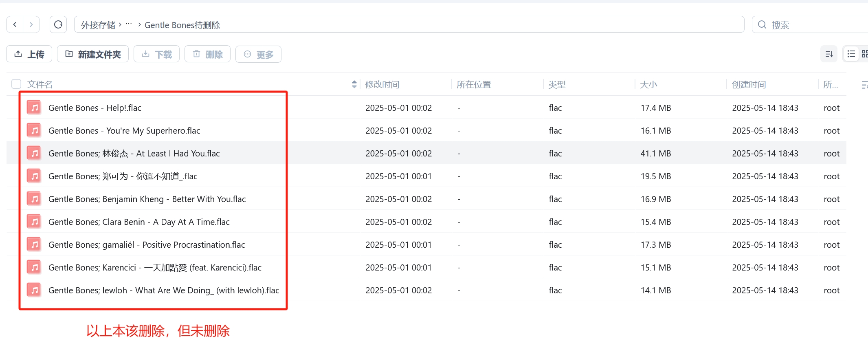Viewport: 868px width, 352px height.
Task: Switch to list view
Action: click(x=851, y=54)
